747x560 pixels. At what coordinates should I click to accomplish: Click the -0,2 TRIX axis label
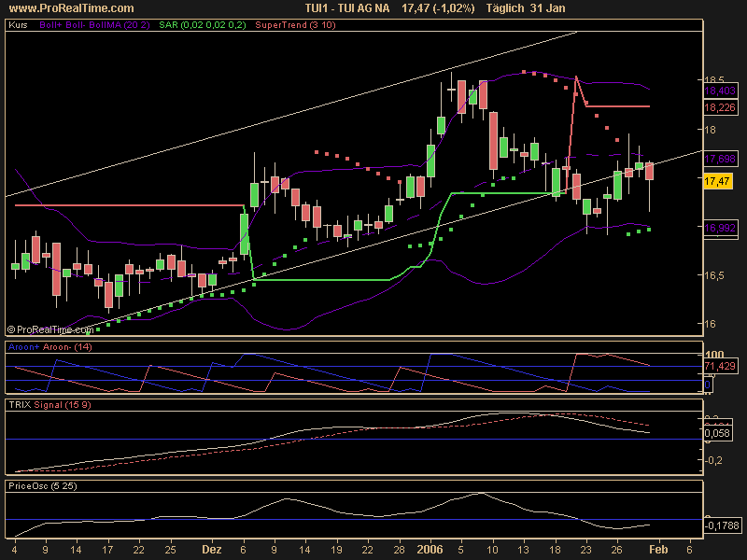[713, 460]
